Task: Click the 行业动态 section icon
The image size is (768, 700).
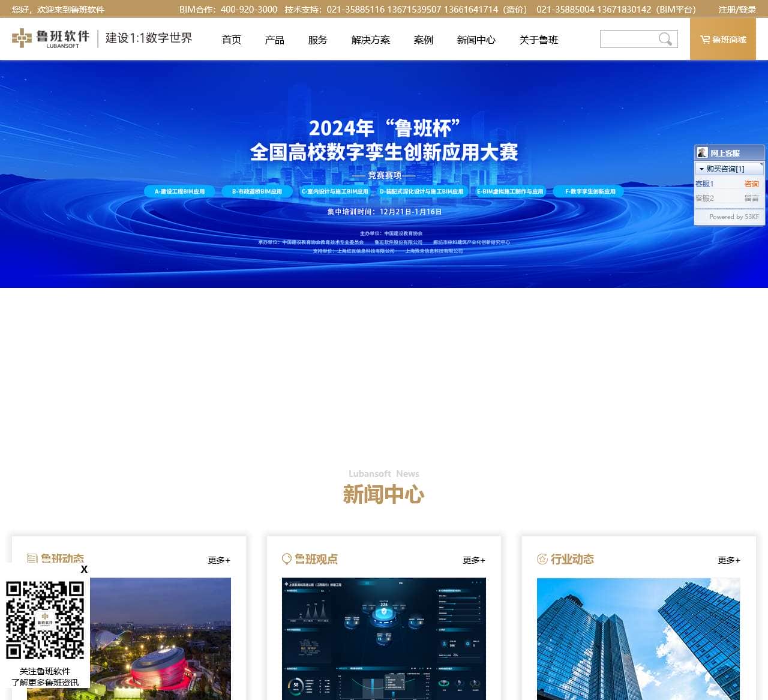Action: point(542,559)
